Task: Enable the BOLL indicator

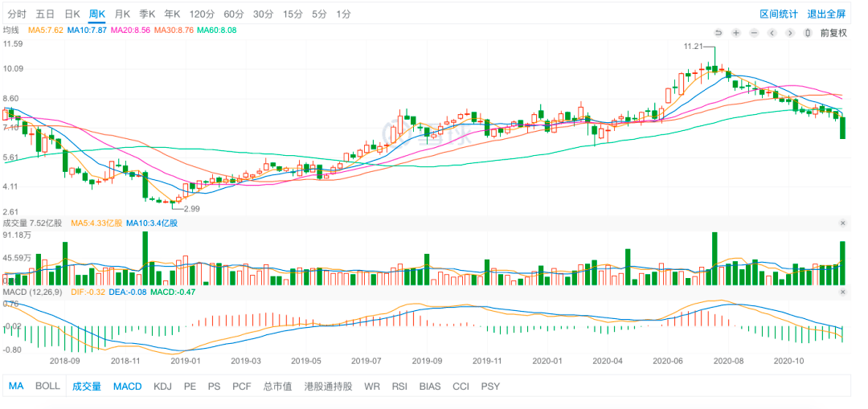Action: 47,387
